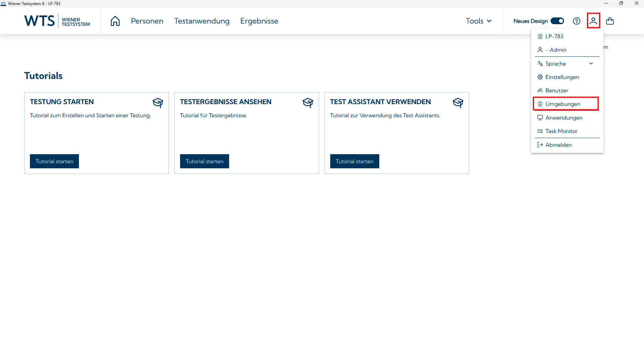Screen dimensions: 644x345
Task: Switch to the Ergebnisse tab
Action: pyautogui.click(x=259, y=21)
